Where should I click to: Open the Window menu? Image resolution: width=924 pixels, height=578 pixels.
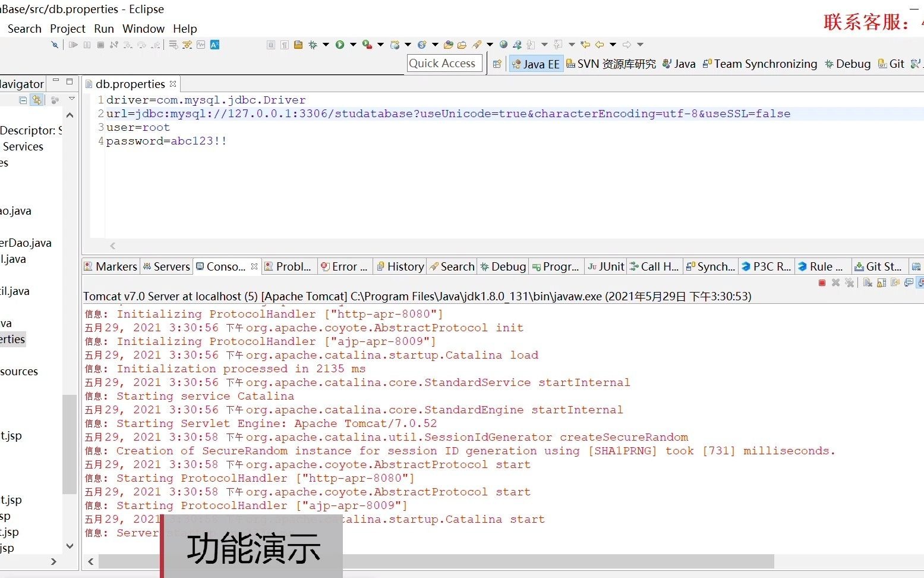143,29
